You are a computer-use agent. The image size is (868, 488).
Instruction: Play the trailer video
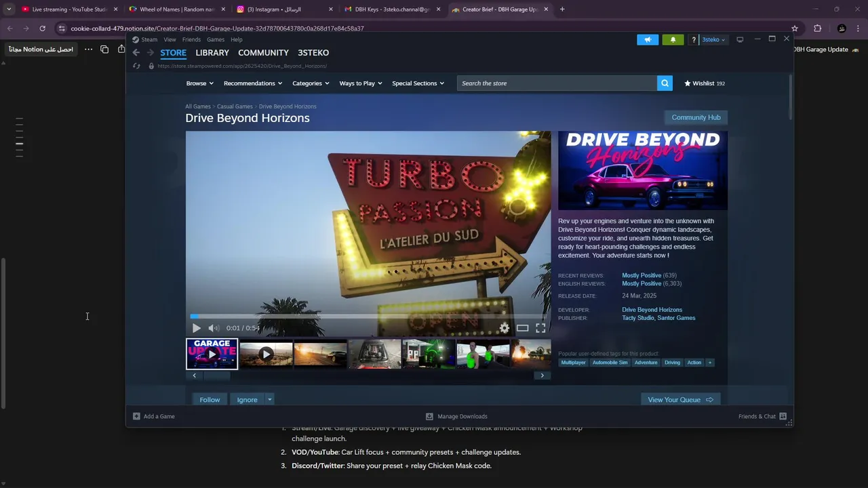click(197, 328)
